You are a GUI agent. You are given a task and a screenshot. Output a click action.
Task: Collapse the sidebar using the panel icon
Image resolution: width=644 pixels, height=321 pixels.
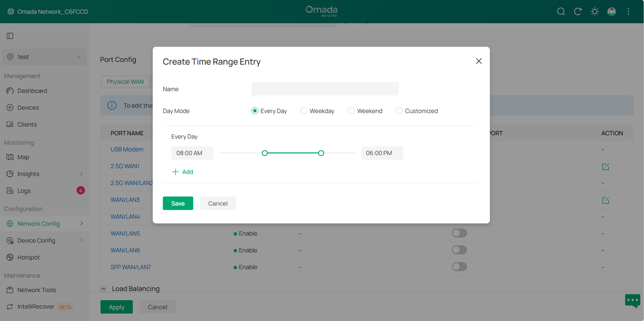pyautogui.click(x=10, y=36)
